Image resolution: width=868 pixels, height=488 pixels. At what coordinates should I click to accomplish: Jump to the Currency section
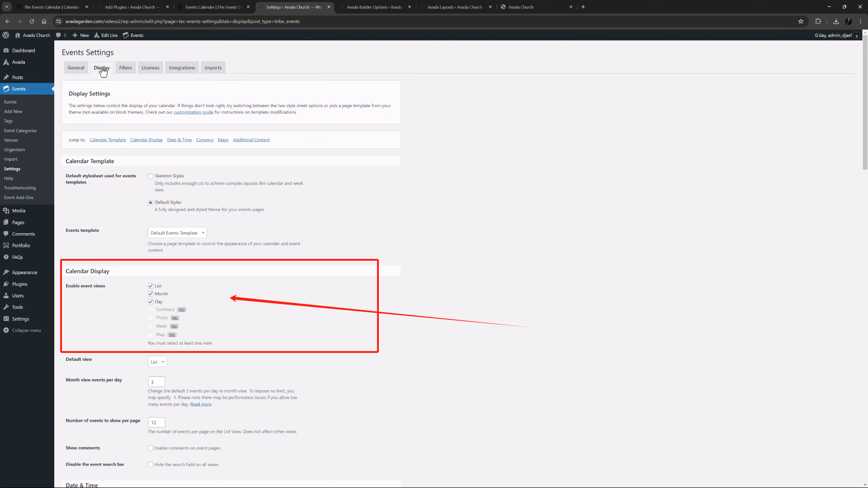204,140
